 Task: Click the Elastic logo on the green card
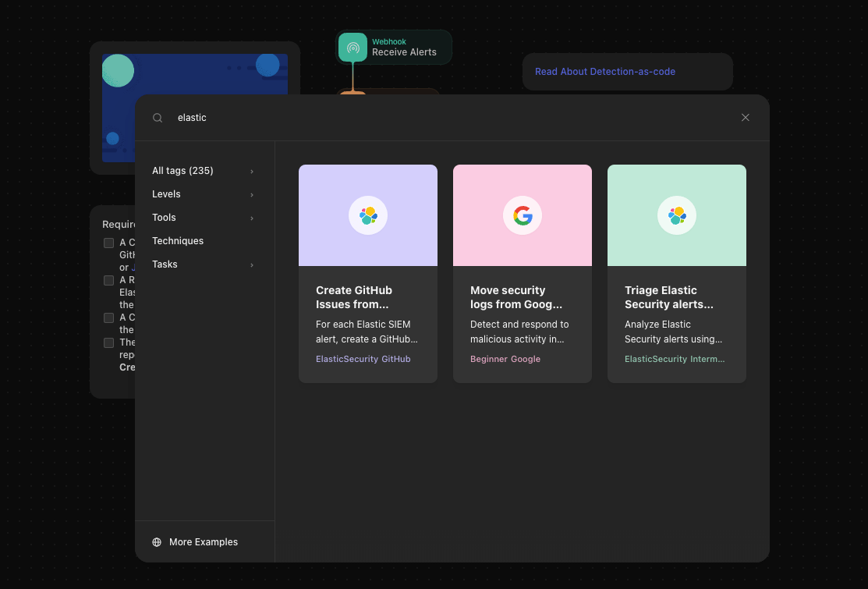pos(677,215)
